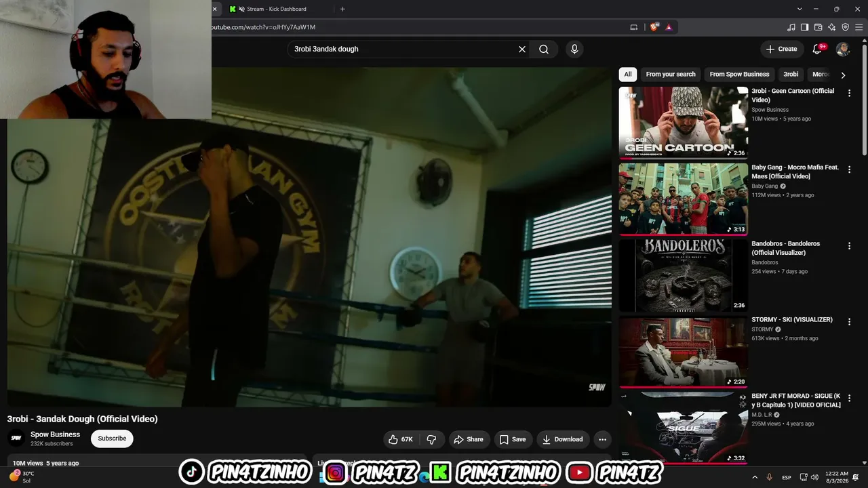Click the video player to pause playback

point(309,237)
